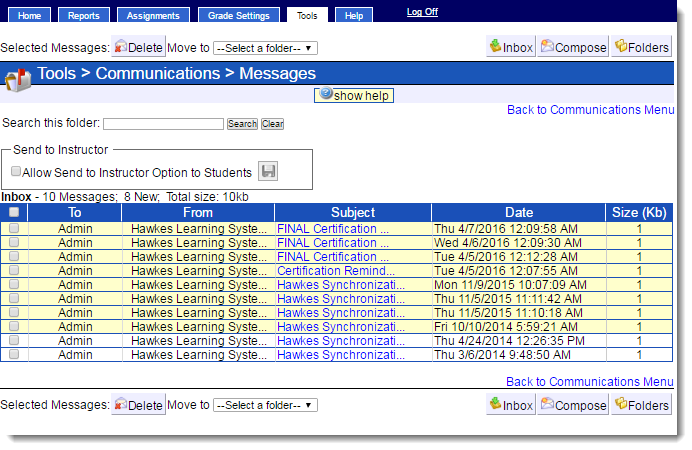Check the message dated Thu 11/5/2015 11:11:42 AM
Image resolution: width=692 pixels, height=450 pixels.
click(14, 298)
